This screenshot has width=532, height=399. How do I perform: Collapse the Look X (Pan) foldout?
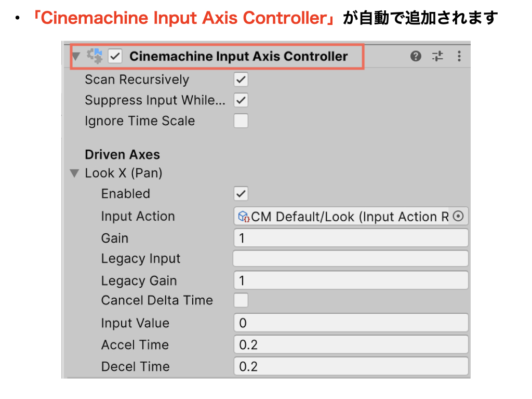click(75, 173)
